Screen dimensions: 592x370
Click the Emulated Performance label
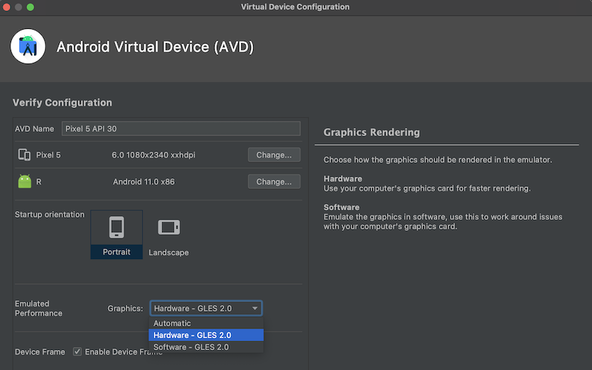(39, 308)
